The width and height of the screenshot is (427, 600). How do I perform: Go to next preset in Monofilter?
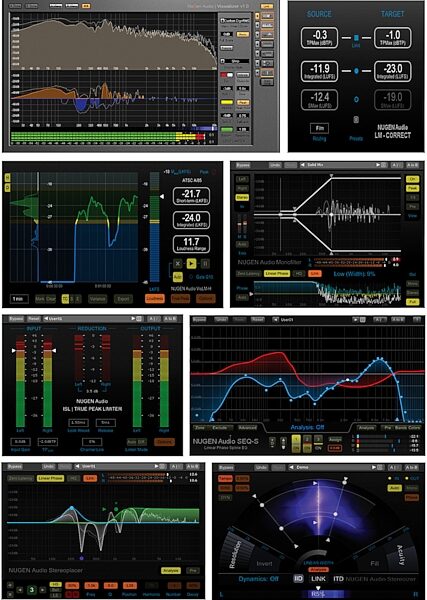377,165
